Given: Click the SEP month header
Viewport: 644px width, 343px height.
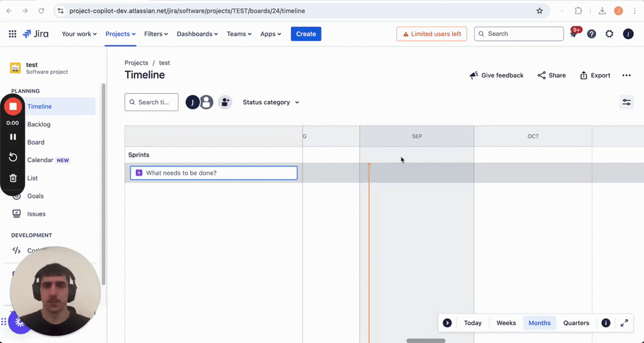Looking at the screenshot, I should [x=417, y=136].
